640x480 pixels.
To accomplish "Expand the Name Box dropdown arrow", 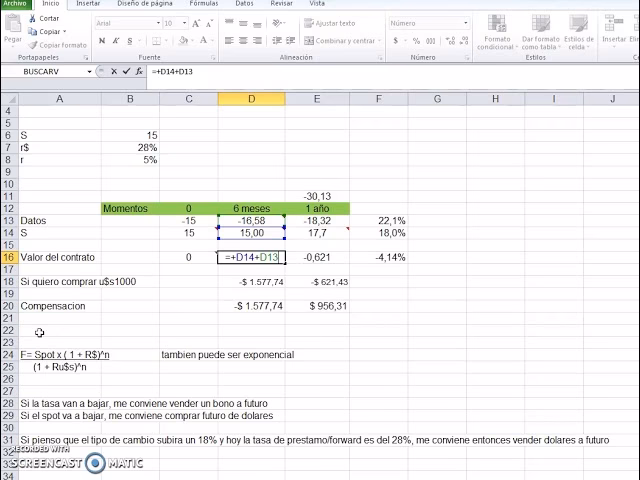I will click(90, 72).
